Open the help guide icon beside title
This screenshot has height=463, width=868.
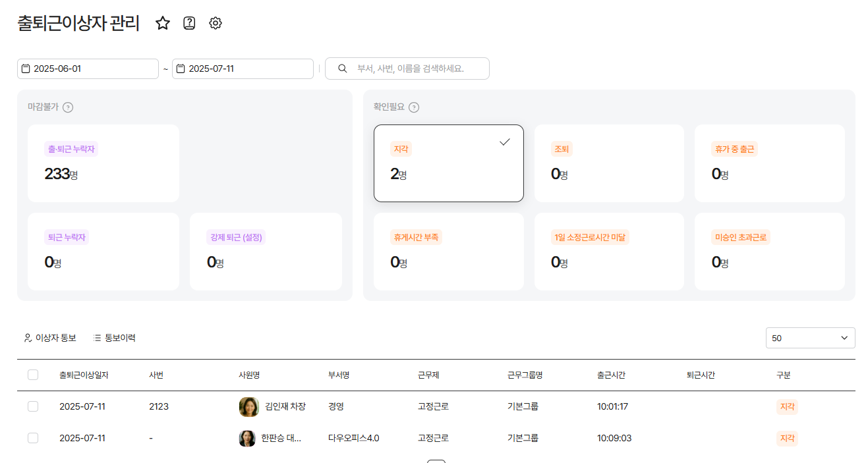coord(189,24)
